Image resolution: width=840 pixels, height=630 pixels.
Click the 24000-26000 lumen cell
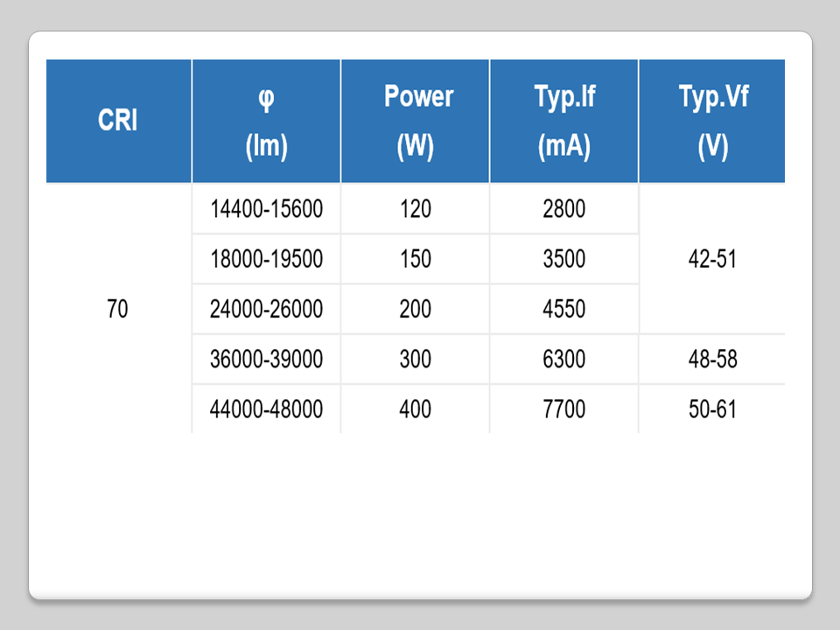coord(266,309)
